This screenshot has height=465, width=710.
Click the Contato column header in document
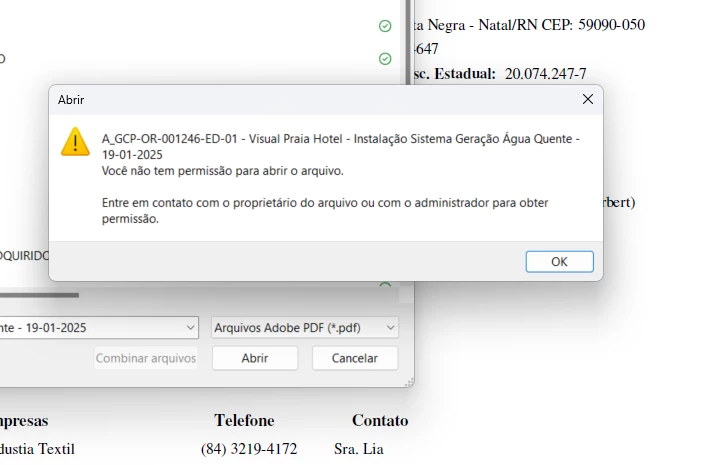point(380,420)
